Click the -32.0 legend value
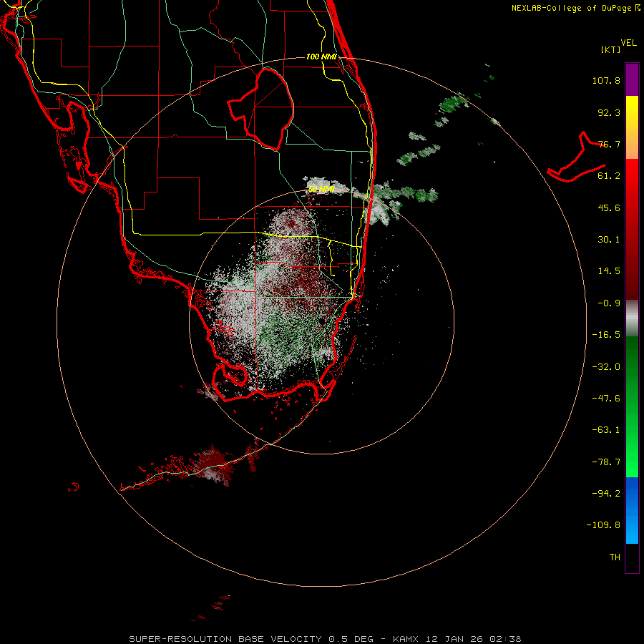The height and width of the screenshot is (644, 644). (606, 366)
